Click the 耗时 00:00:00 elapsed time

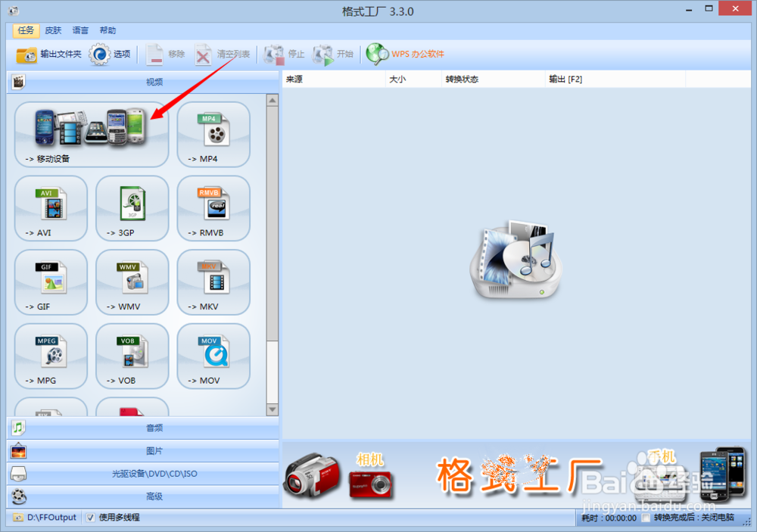click(x=609, y=518)
